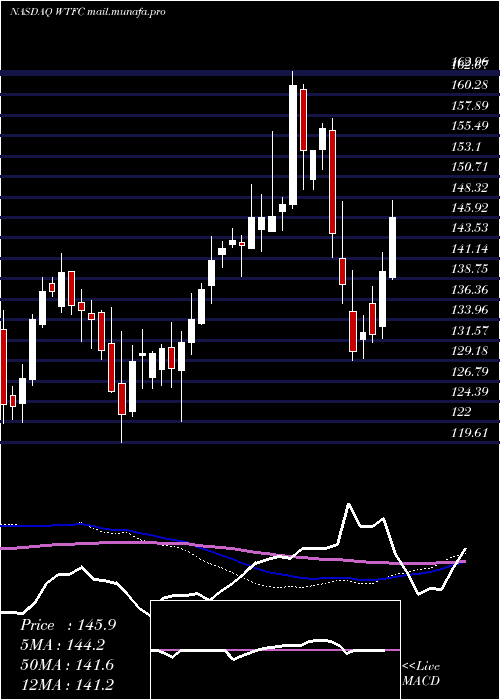The image size is (500, 700).
Task: Click the 124.39 price axis label
Action: point(469,392)
